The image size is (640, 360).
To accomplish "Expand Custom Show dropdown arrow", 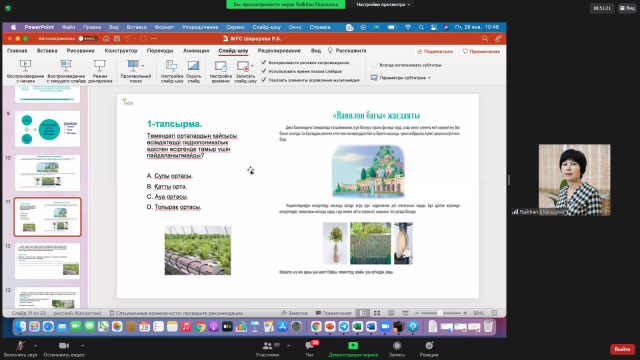I will point(142,66).
